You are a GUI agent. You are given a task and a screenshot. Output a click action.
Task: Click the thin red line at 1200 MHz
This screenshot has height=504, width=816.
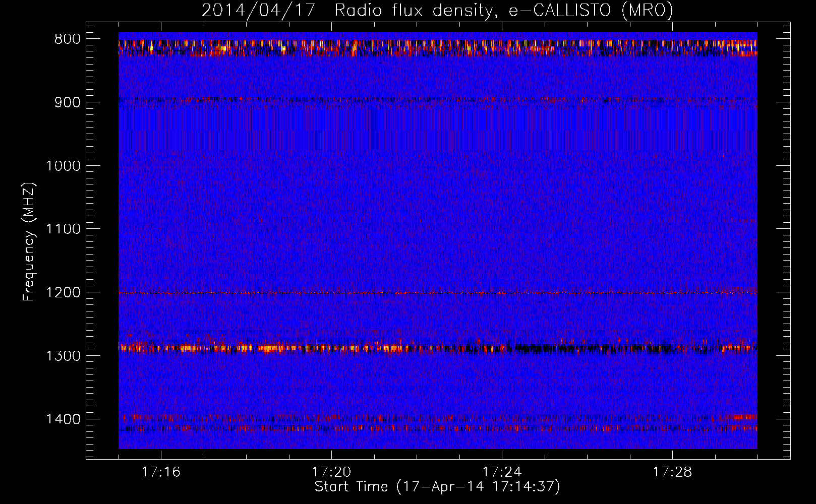pyautogui.click(x=438, y=293)
